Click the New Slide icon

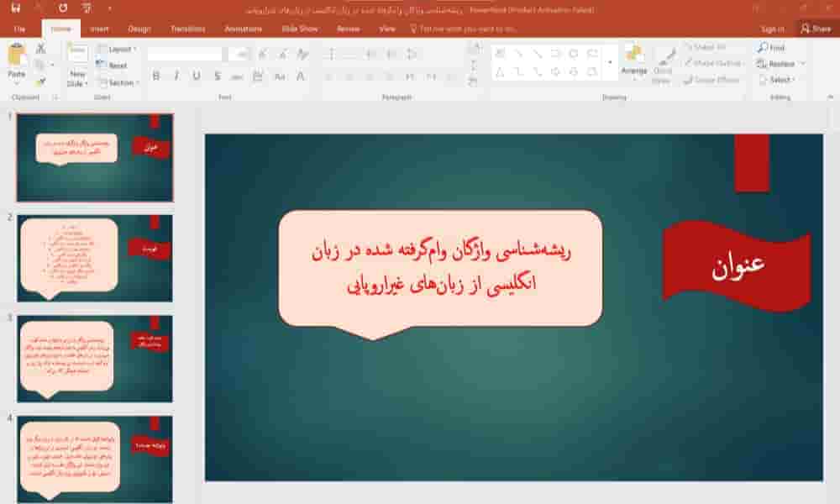pos(77,55)
